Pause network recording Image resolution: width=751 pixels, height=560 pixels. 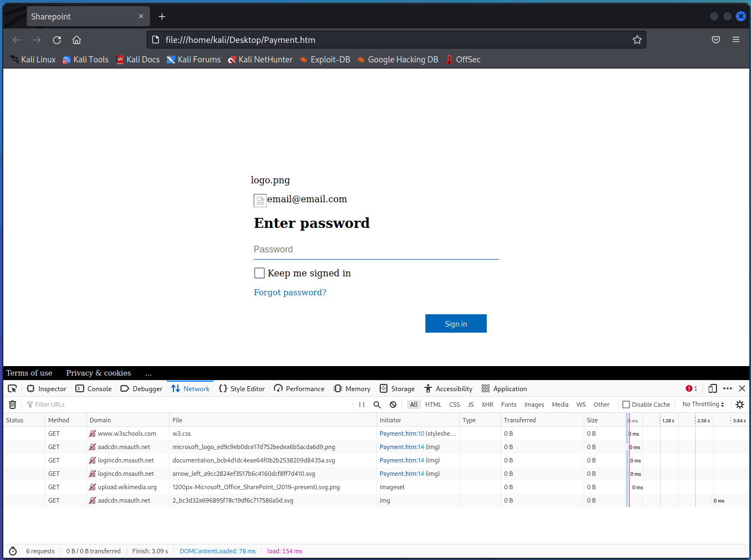click(362, 405)
